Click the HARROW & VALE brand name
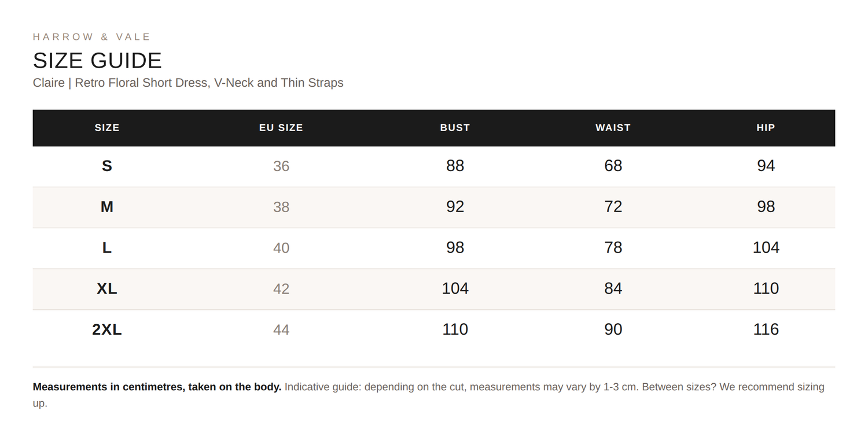Image resolution: width=868 pixels, height=437 pixels. click(91, 37)
